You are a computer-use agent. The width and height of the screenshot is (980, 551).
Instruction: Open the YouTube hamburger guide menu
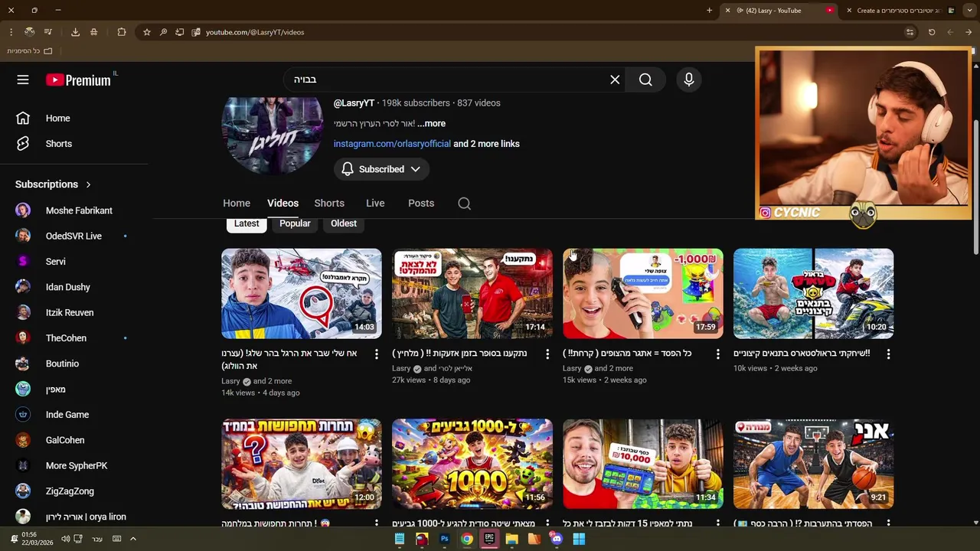(x=23, y=80)
